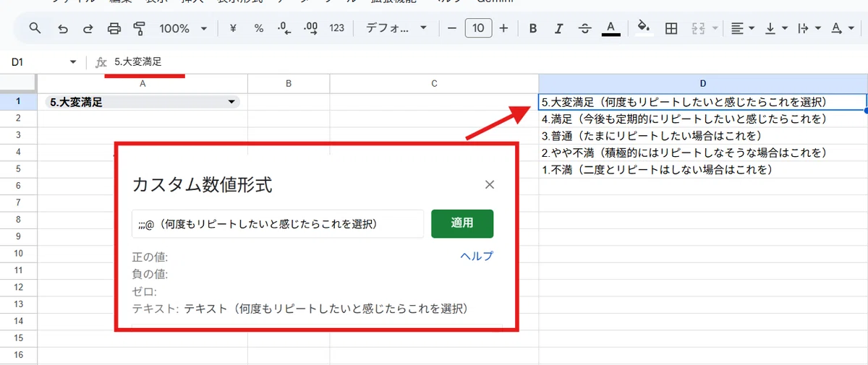Open the text rotation dropdown

[842, 29]
